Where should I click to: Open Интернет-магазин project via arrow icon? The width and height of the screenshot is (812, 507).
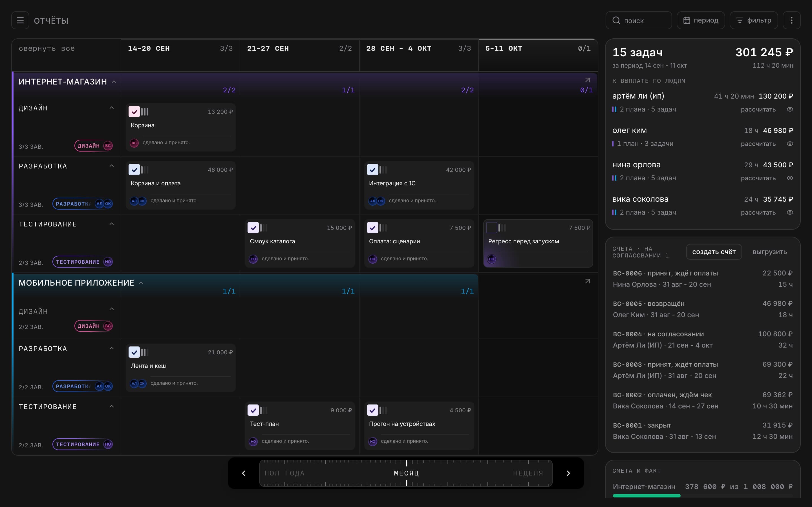587,80
